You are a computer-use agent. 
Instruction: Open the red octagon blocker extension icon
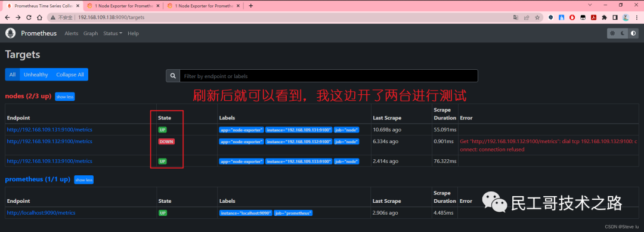click(x=572, y=18)
